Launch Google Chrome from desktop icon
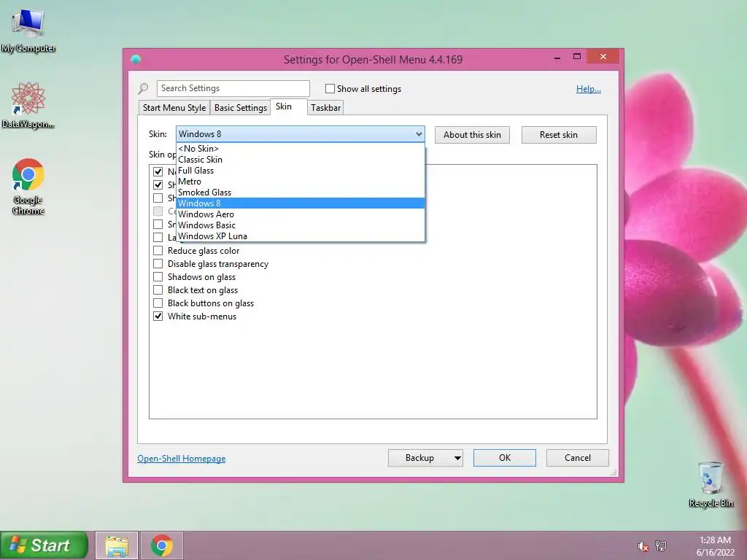Screen dimensions: 747x560 coord(28,186)
